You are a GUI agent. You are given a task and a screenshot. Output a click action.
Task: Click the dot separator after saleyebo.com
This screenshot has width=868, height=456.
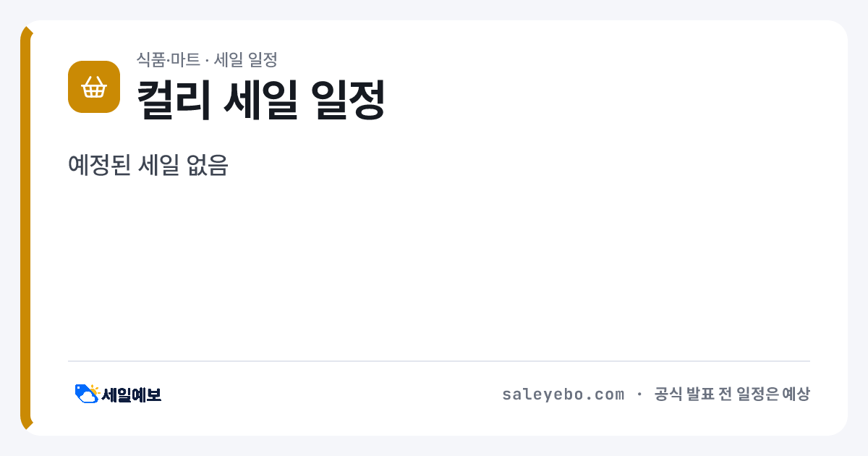point(639,394)
